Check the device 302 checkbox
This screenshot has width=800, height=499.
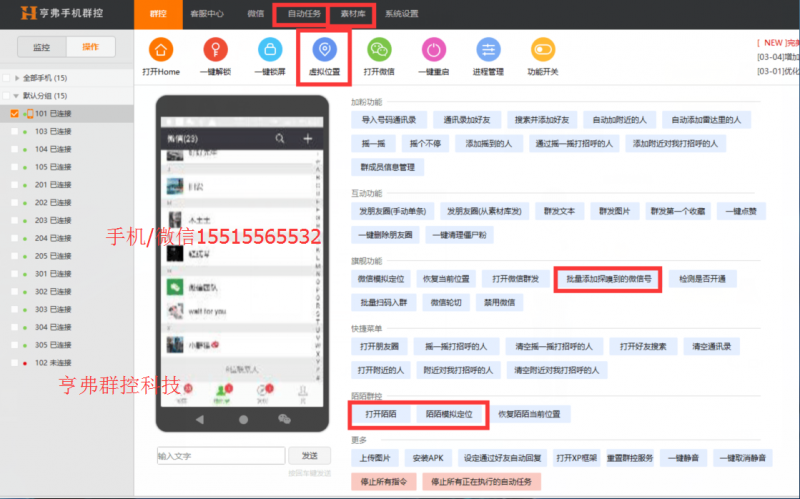click(14, 291)
